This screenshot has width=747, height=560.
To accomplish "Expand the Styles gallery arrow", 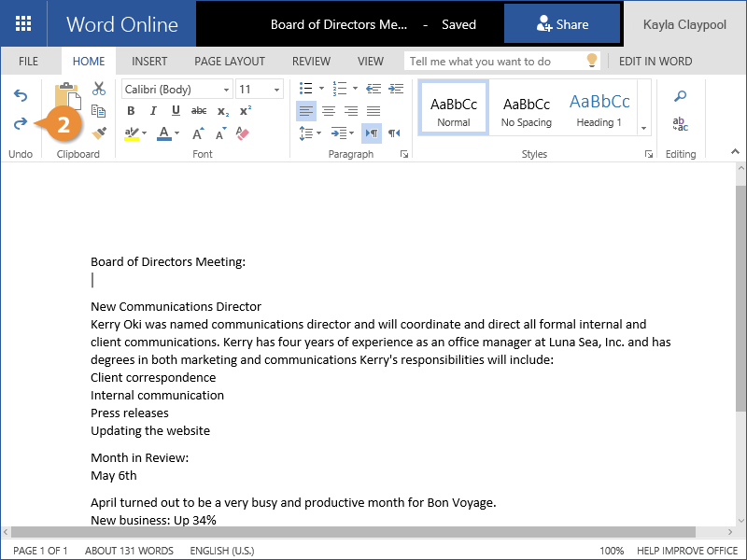I will [643, 127].
